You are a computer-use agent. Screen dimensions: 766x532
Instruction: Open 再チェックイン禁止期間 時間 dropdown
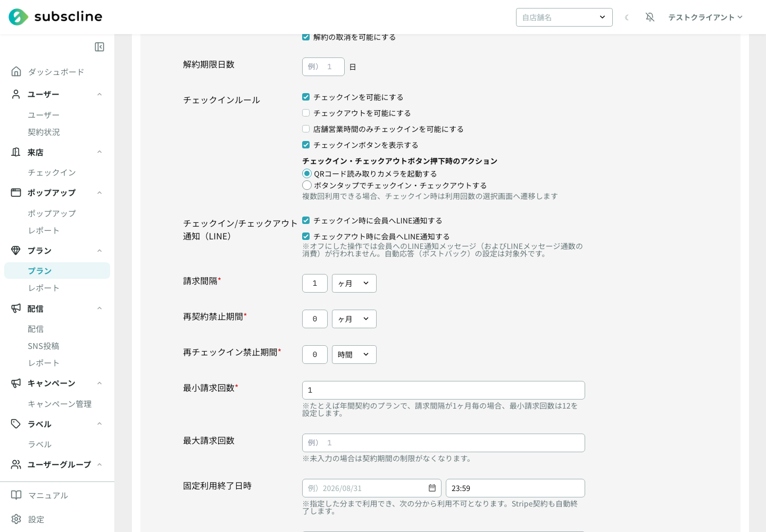[354, 354]
